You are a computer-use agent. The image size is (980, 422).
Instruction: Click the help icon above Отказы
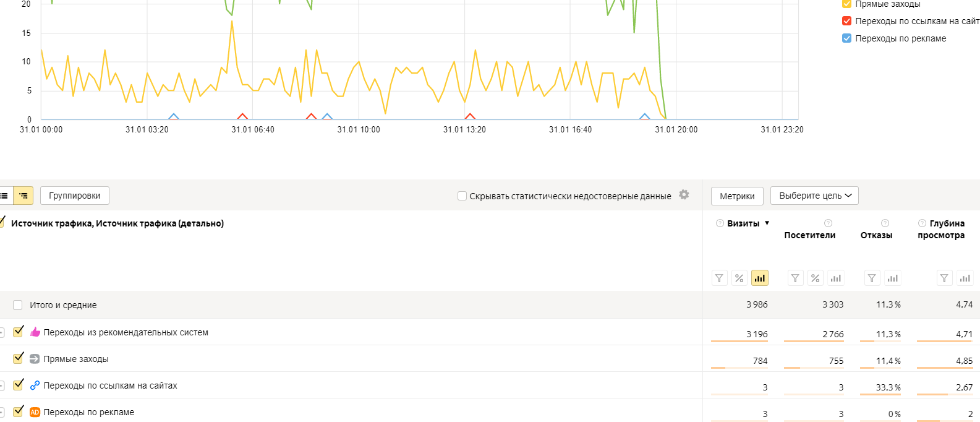[x=885, y=223]
